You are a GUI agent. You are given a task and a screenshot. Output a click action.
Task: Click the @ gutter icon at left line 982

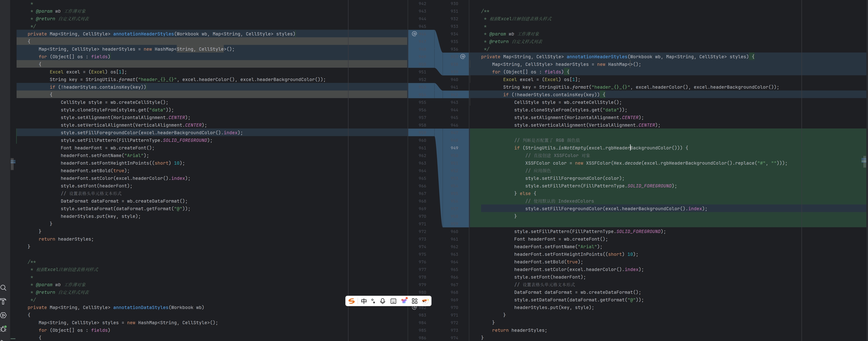click(415, 307)
